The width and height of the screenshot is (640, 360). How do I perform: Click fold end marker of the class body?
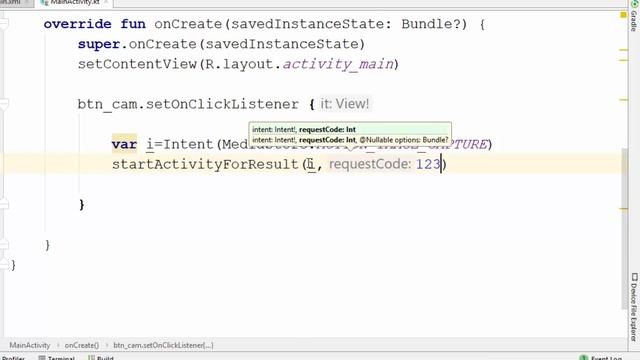(4, 264)
